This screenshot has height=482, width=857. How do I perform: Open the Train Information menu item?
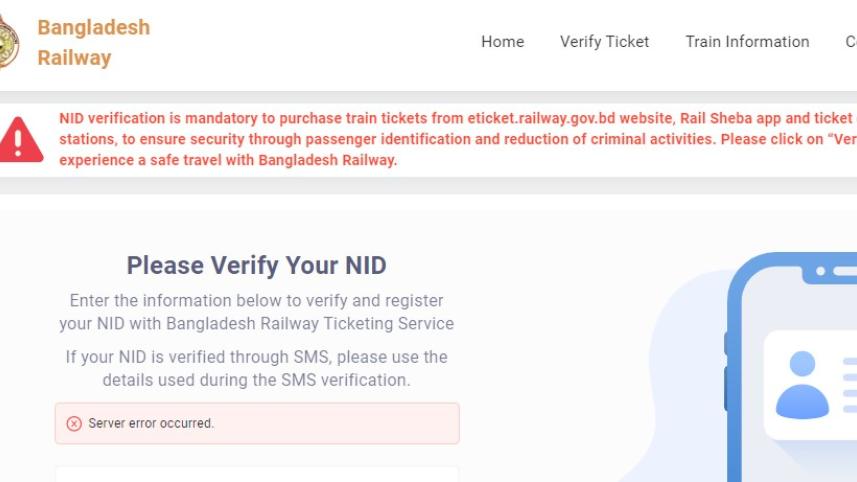pos(747,41)
